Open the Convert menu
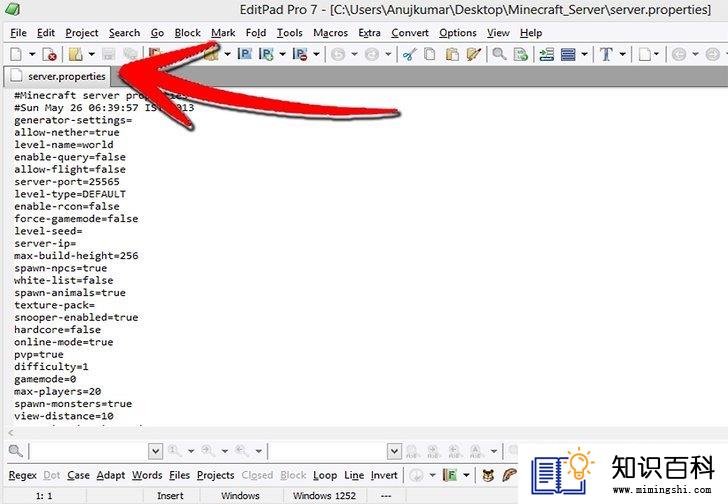728x504 pixels. 410,33
